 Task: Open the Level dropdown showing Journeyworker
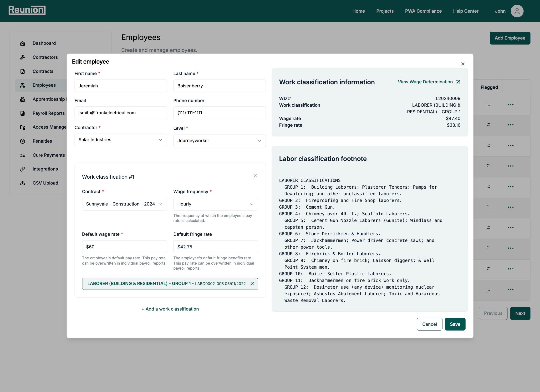pos(219,141)
